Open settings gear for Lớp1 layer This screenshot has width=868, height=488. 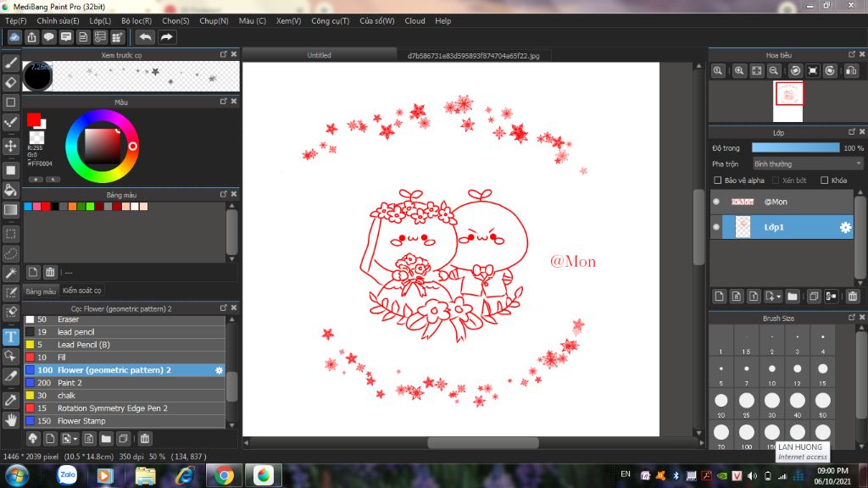845,227
